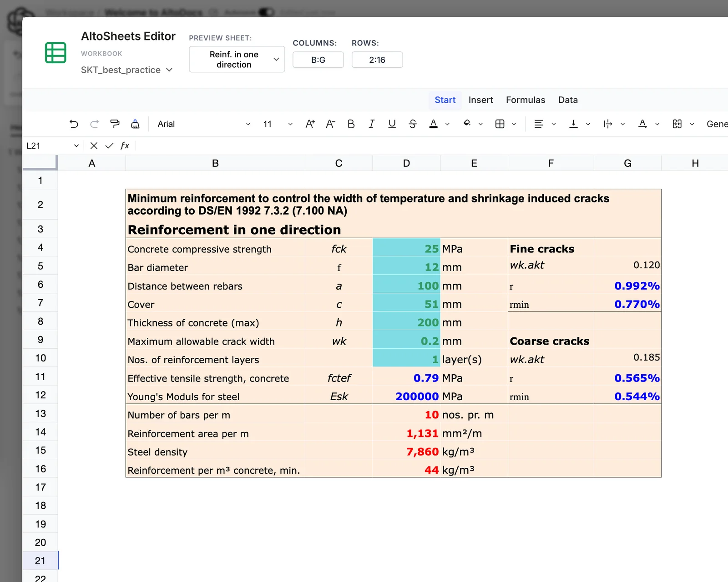This screenshot has height=582, width=728.
Task: Click steel density value 7,860
Action: [x=406, y=451]
